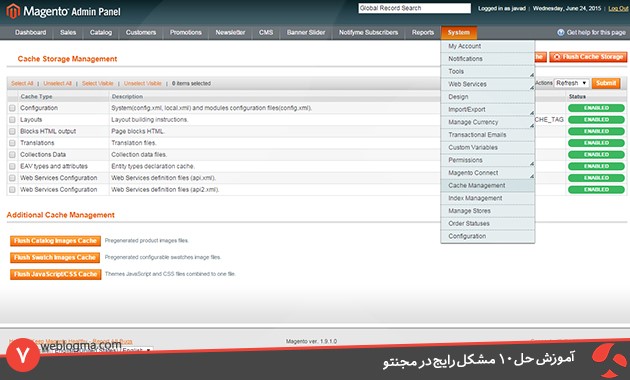Focus the Global Record Search field
630x380 pixels.
coord(414,8)
